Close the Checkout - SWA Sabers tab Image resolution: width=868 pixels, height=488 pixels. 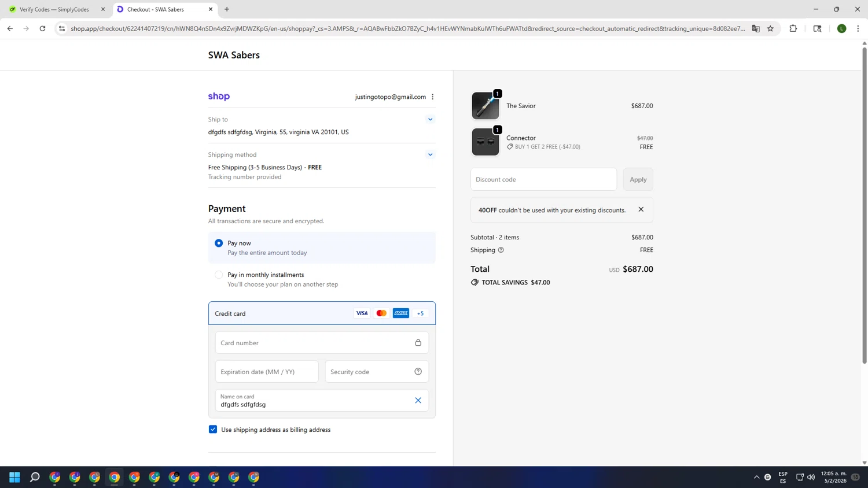(211, 9)
